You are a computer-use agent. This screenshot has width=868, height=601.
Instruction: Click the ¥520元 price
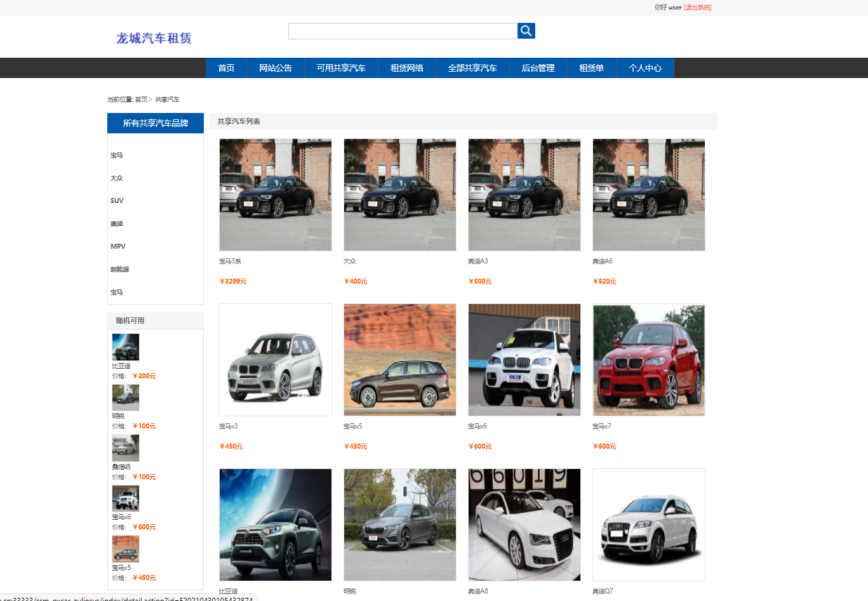click(x=604, y=282)
